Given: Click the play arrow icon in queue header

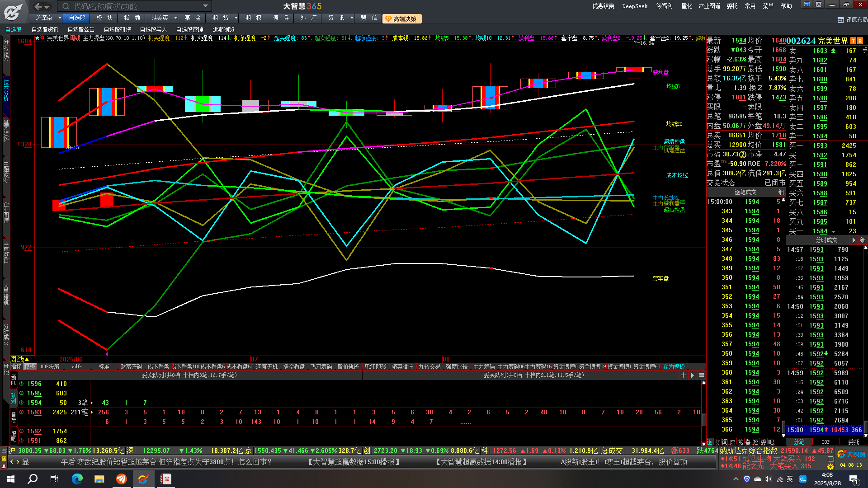Looking at the screenshot, I should point(692,375).
